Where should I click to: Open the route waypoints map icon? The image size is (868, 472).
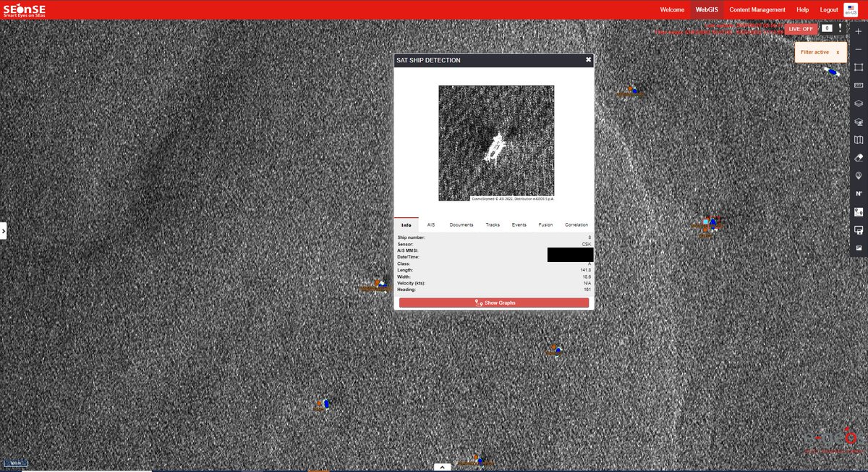[x=859, y=212]
